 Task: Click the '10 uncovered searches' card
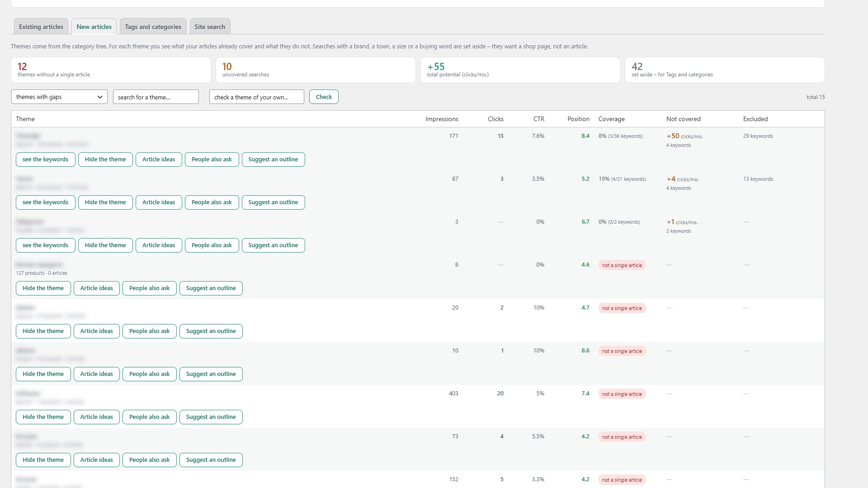tap(316, 70)
